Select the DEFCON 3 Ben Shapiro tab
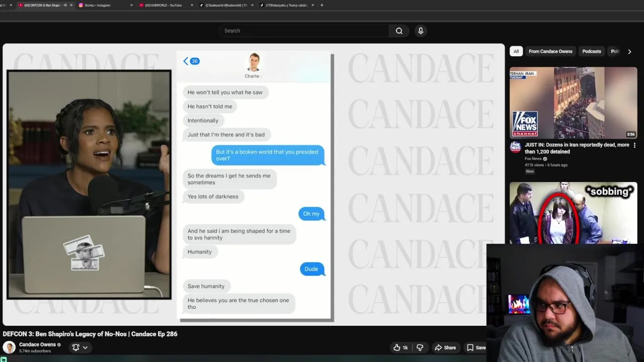This screenshot has height=362, width=644. (x=42, y=5)
